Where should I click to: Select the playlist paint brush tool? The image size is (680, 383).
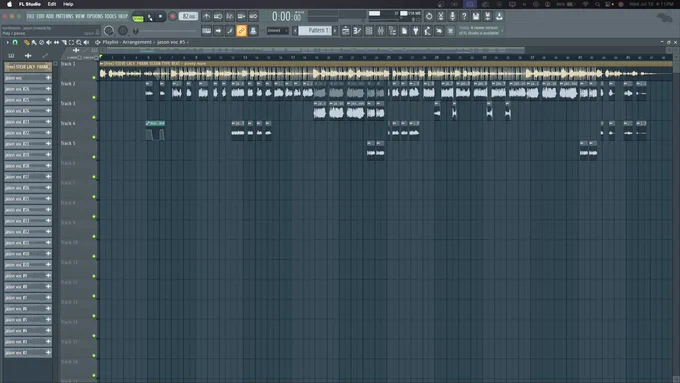(34, 43)
